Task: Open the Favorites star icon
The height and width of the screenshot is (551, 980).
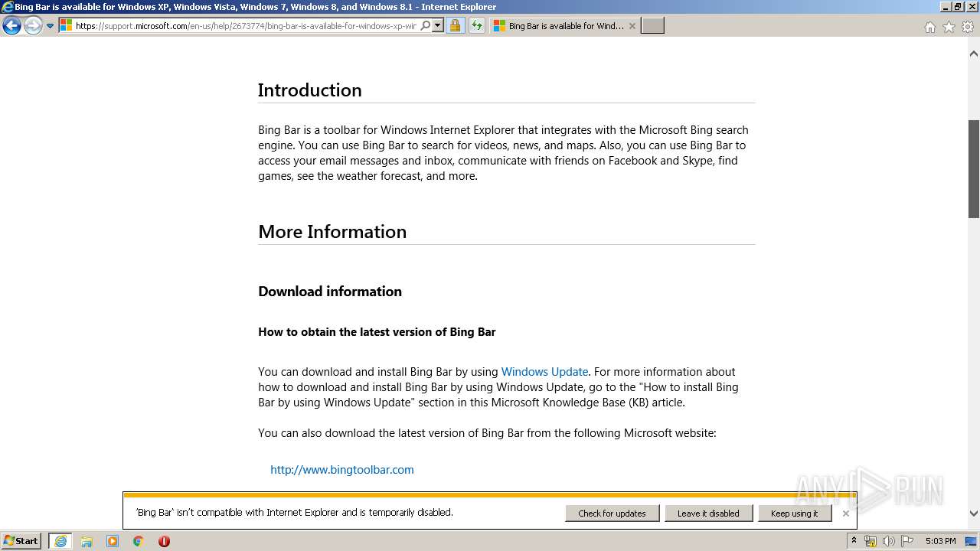Action: click(x=949, y=27)
